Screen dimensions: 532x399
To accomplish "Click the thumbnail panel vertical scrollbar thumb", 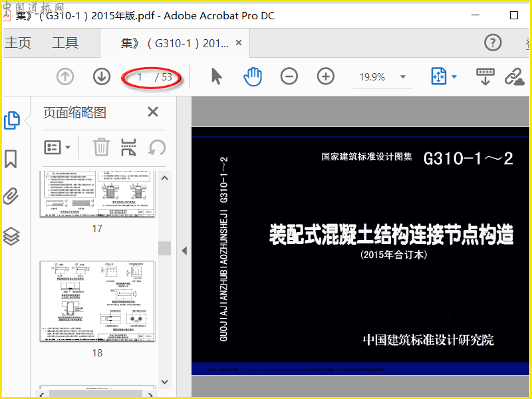I will 164,248.
